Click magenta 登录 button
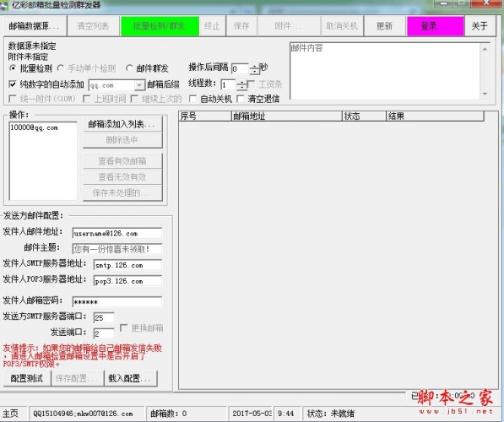504x422 pixels. pos(436,26)
